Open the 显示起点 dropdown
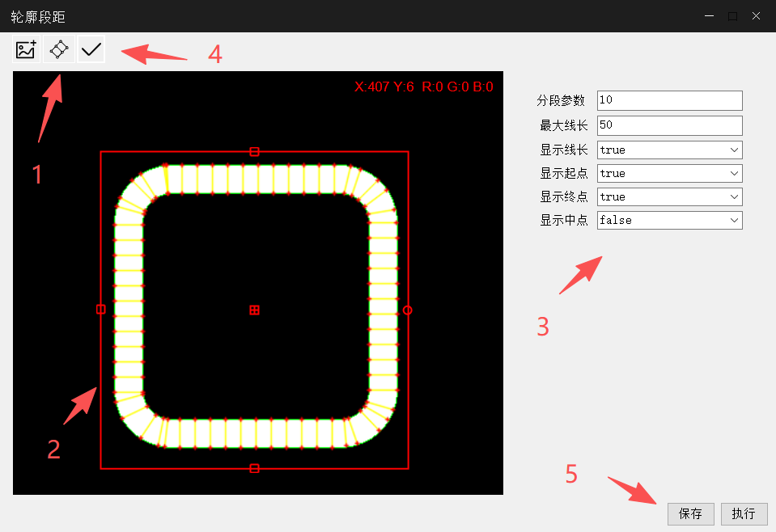The width and height of the screenshot is (776, 532). click(x=670, y=173)
